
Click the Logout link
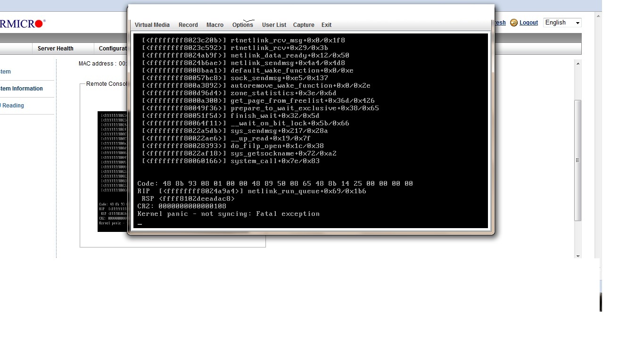point(528,23)
